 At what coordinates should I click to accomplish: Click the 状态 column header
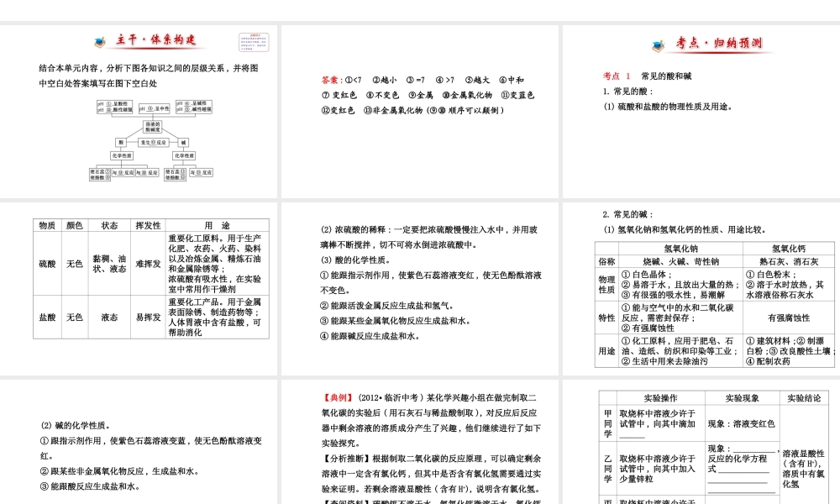[x=109, y=225]
